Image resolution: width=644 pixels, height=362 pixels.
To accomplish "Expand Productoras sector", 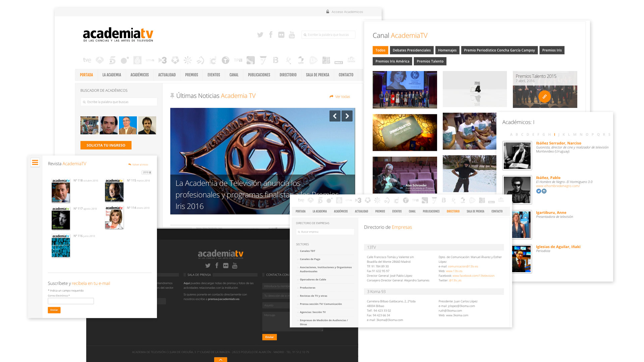I will (307, 288).
